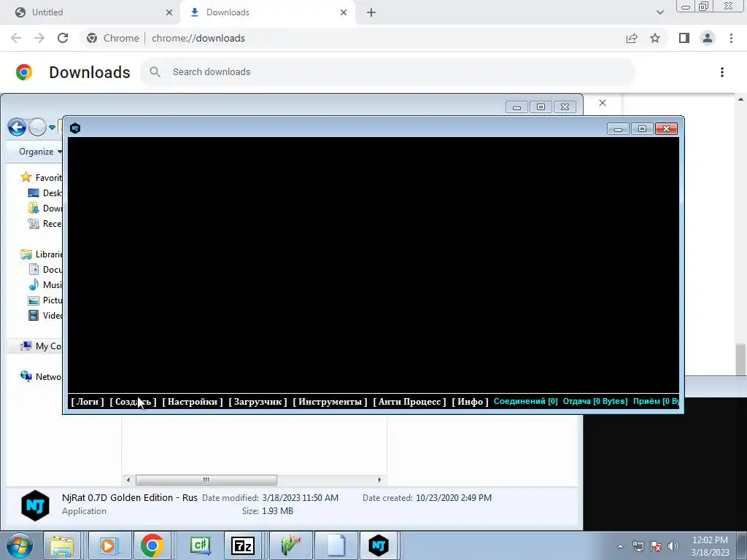Open Explorer recent locations dropdown arrow

pyautogui.click(x=52, y=128)
